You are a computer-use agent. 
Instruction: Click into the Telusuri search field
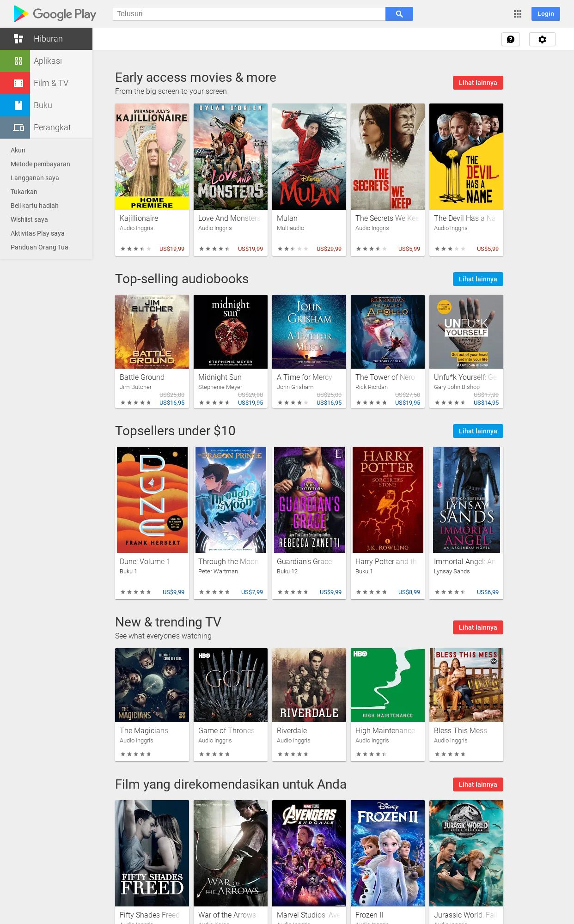point(249,14)
